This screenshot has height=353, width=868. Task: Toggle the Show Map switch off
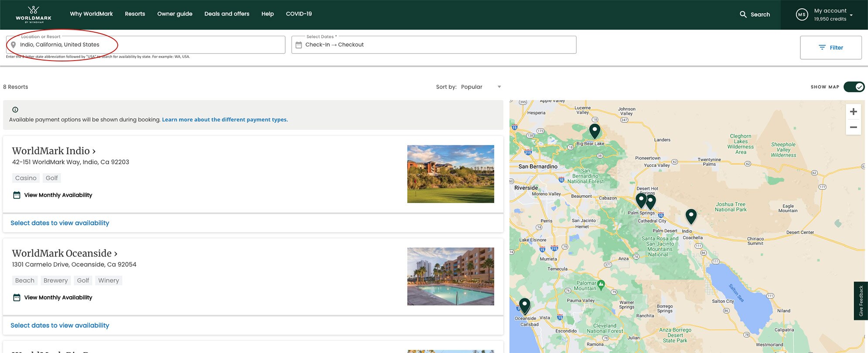click(854, 87)
